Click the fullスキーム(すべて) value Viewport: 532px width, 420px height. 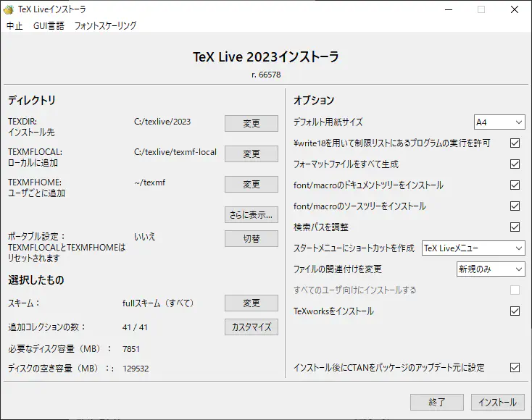click(x=158, y=303)
